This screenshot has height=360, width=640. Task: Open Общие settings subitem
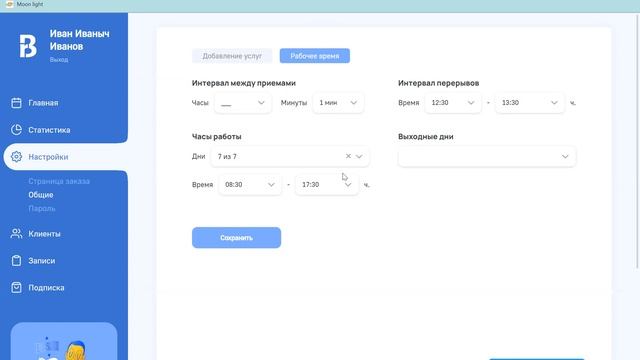41,195
